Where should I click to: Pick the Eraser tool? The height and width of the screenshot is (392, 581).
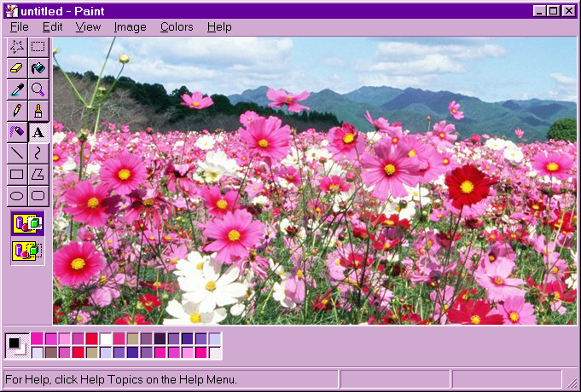click(x=17, y=68)
